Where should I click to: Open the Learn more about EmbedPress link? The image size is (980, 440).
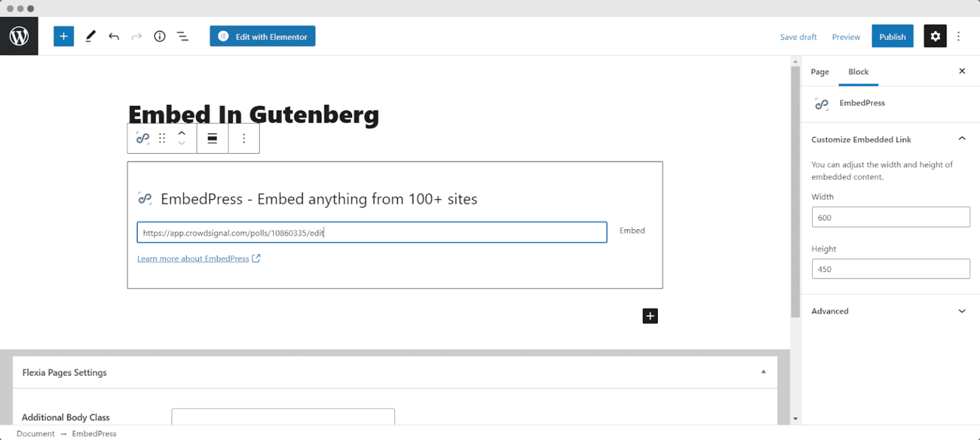pos(194,258)
